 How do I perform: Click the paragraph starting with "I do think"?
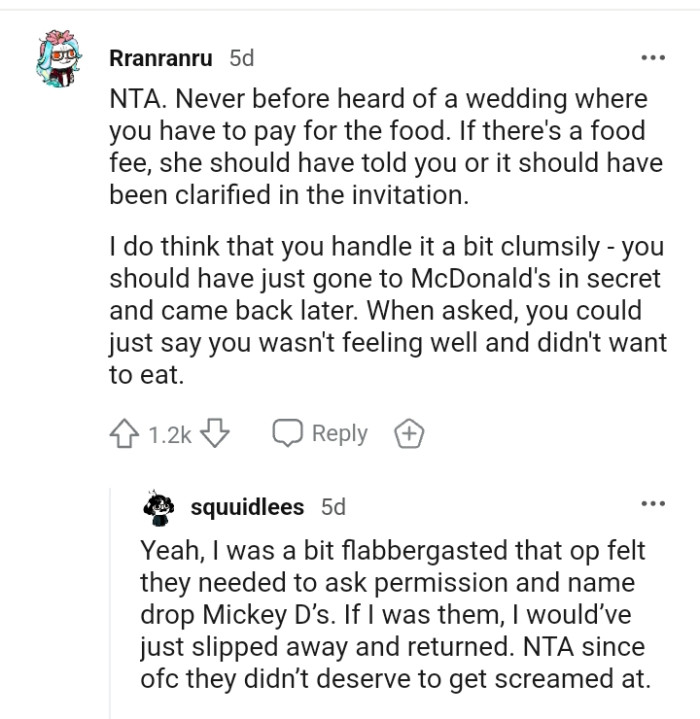[x=388, y=307]
